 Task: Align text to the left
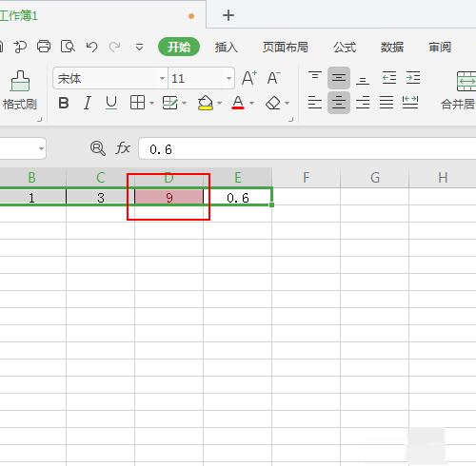point(315,103)
